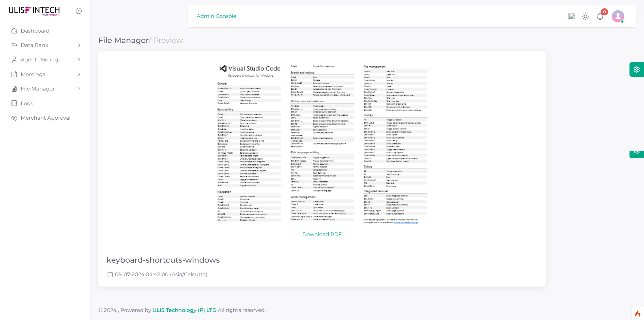Image resolution: width=644 pixels, height=320 pixels.
Task: Click the Agent Pooling person icon
Action: tap(14, 60)
